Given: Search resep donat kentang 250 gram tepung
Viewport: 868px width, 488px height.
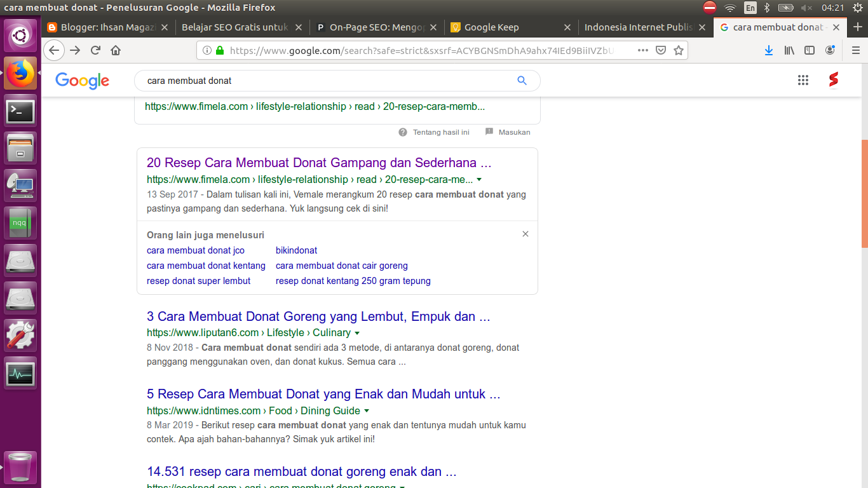Looking at the screenshot, I should coord(353,281).
